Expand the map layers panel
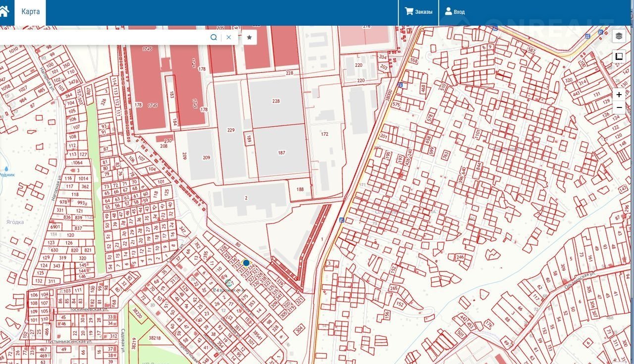Image resolution: width=634 pixels, height=364 pixels. click(x=619, y=36)
